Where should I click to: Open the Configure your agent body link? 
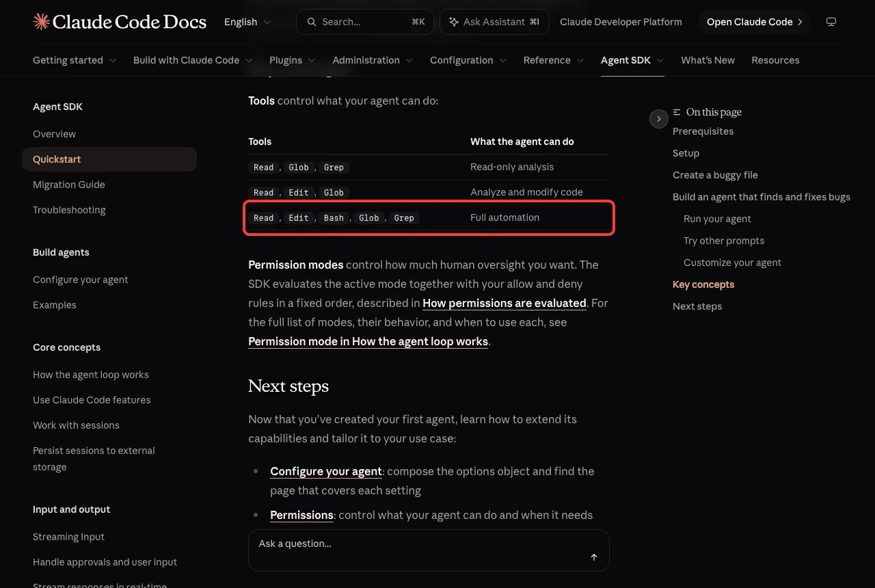(x=326, y=471)
